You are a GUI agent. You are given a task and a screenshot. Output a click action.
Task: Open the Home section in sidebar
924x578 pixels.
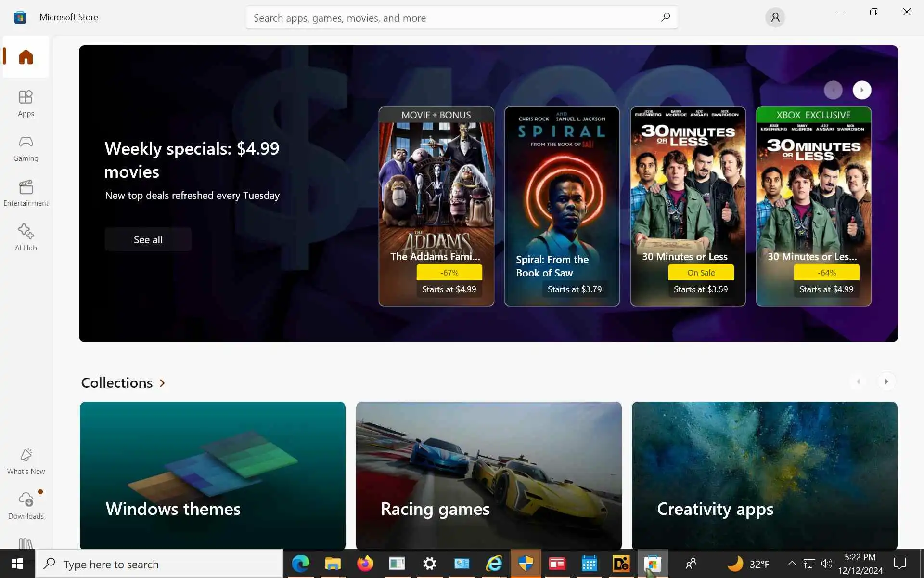click(26, 57)
